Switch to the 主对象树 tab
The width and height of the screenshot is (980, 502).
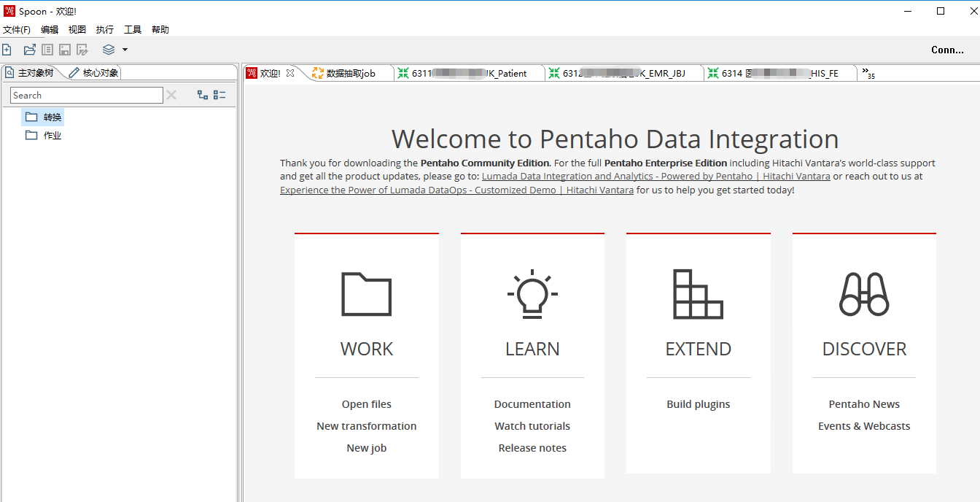tap(30, 73)
